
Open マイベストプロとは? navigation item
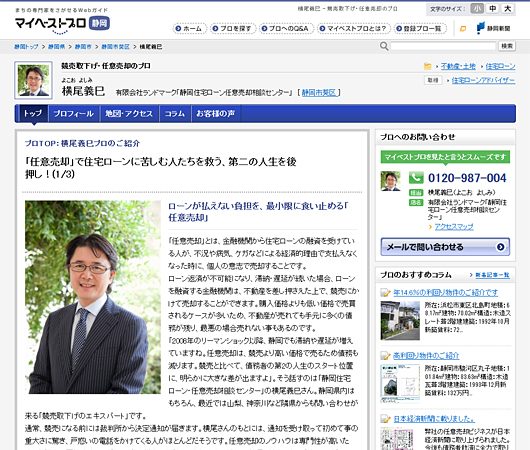pyautogui.click(x=353, y=28)
